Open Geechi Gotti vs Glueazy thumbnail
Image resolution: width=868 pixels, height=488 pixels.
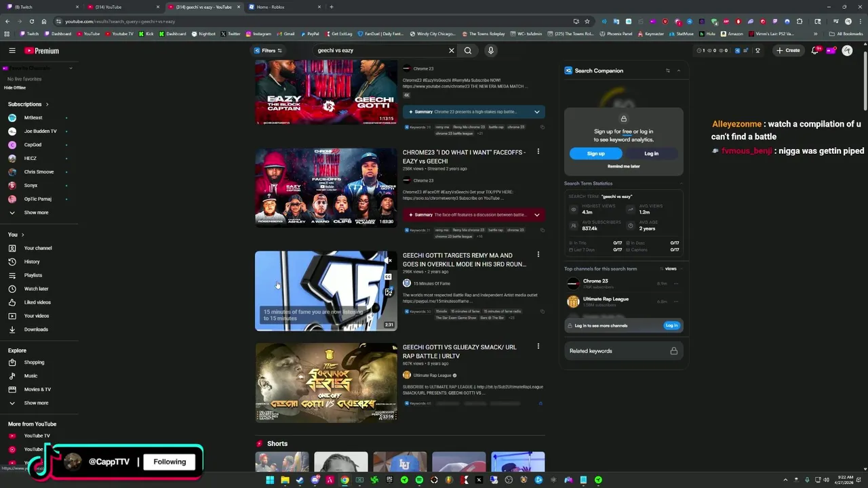(x=326, y=383)
